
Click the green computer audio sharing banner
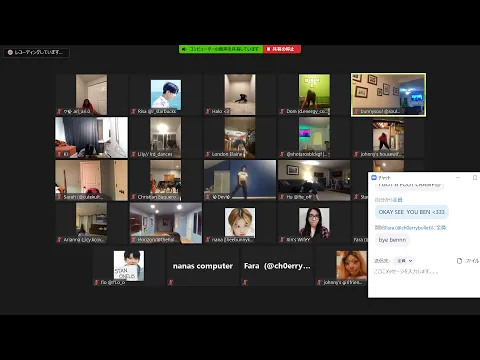[x=221, y=49]
